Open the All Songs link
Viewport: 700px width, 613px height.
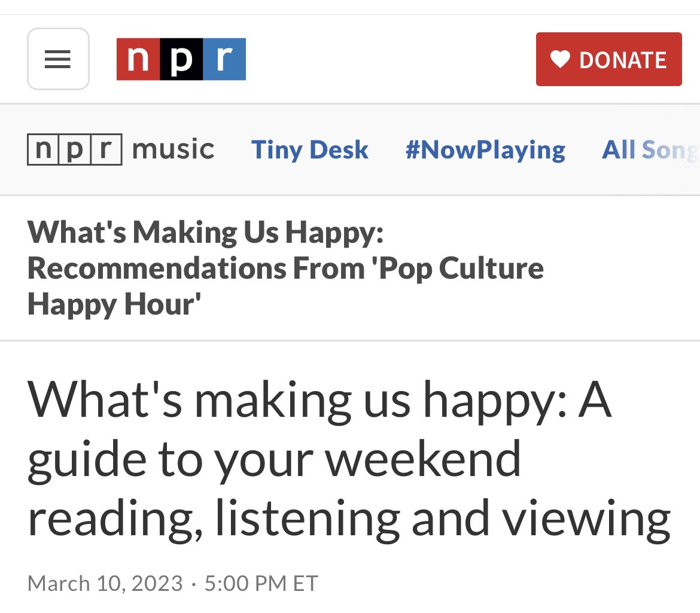[649, 150]
